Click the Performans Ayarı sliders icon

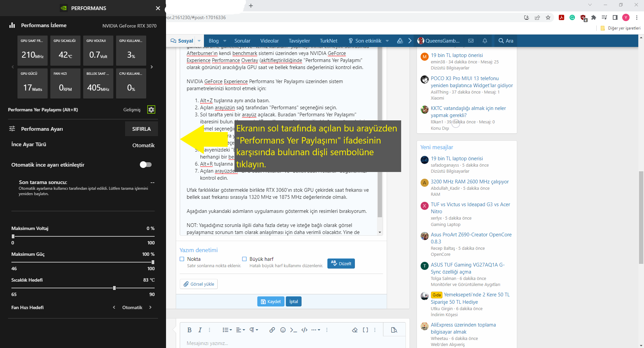(12, 129)
